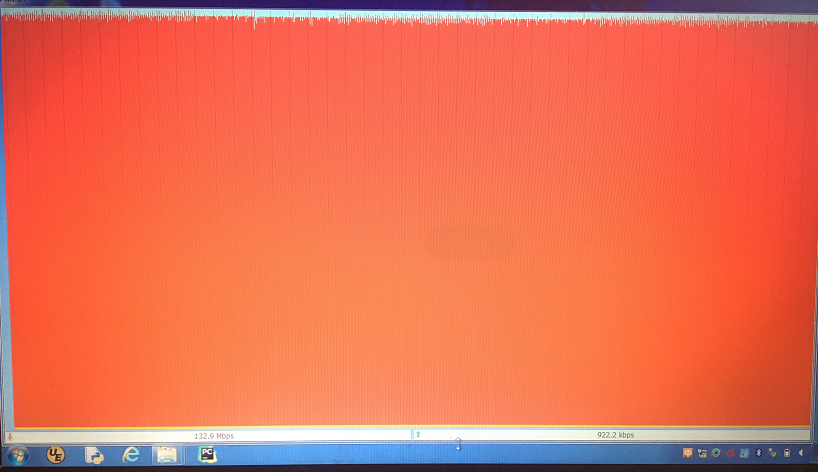This screenshot has height=472, width=818.
Task: Open the Python icon in taskbar
Action: 94,455
